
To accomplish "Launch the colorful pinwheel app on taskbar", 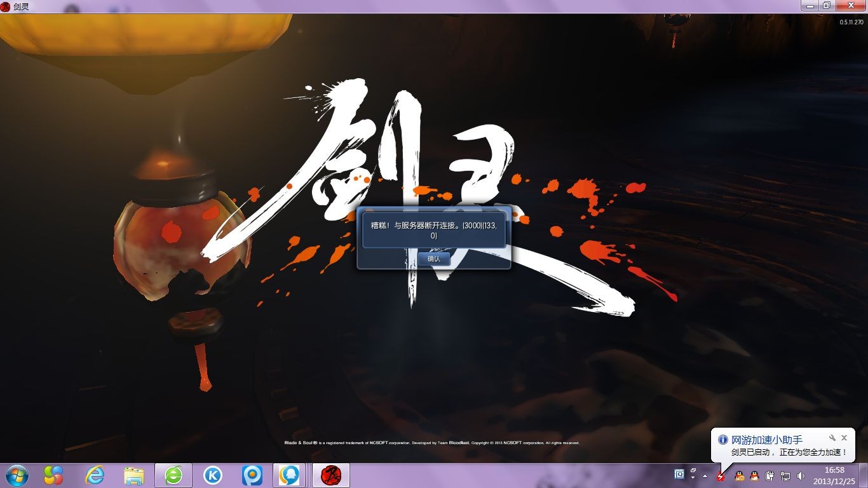I will pos(53,475).
